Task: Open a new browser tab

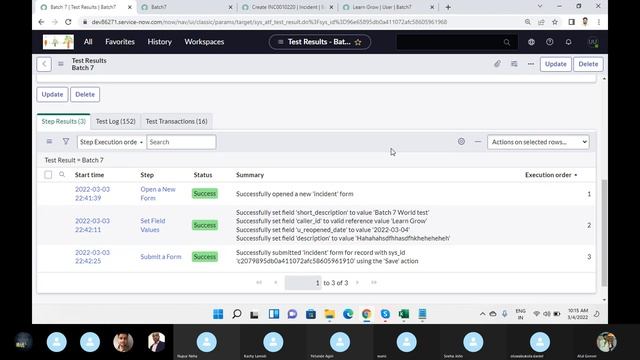Action: click(x=448, y=7)
